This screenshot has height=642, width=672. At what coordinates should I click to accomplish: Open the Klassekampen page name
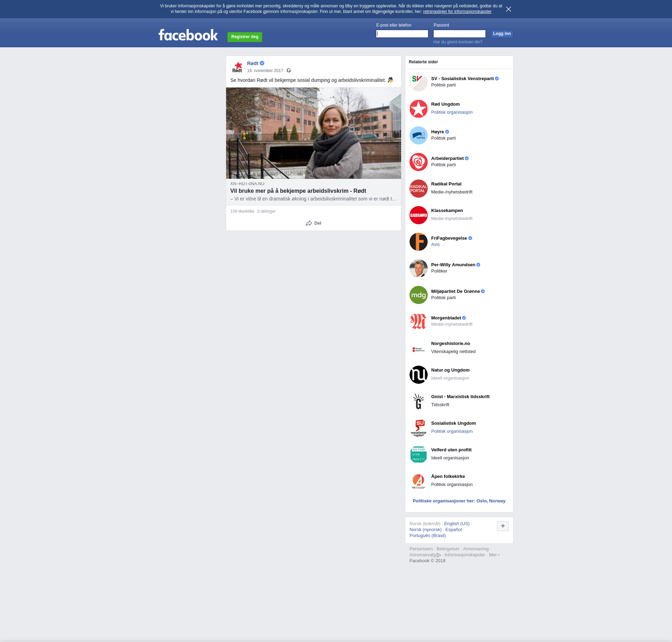[447, 211]
